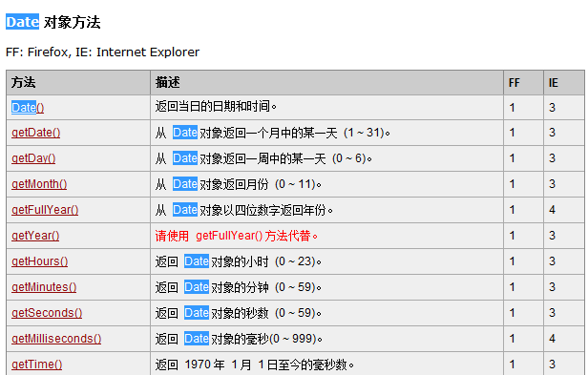
Task: Open the getMinutes() method link
Action: 44,287
